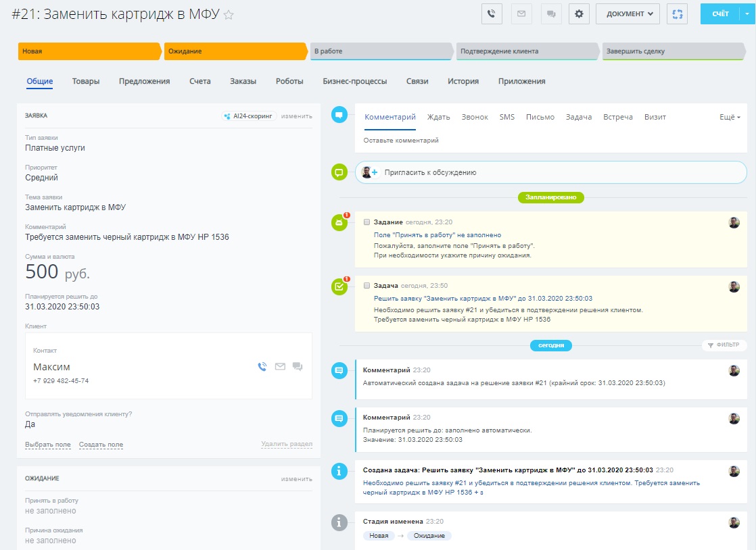The width and height of the screenshot is (756, 550).
Task: Select the Звонок activity tab
Action: pos(475,117)
